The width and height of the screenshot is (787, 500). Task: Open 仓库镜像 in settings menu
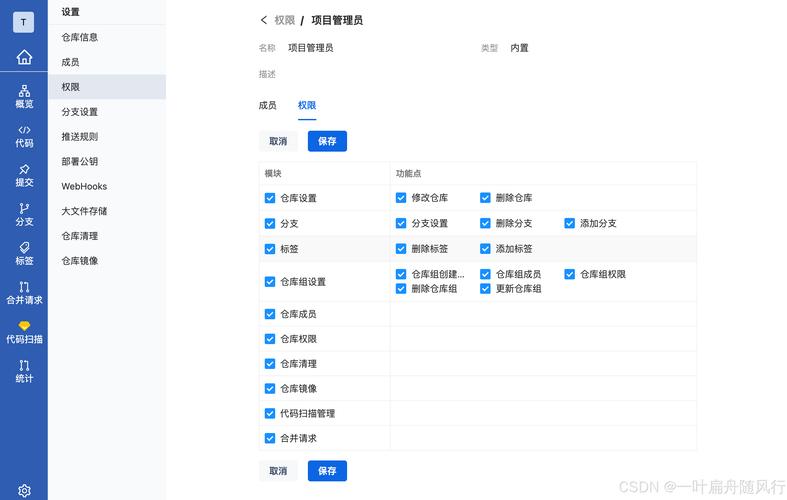(x=107, y=261)
